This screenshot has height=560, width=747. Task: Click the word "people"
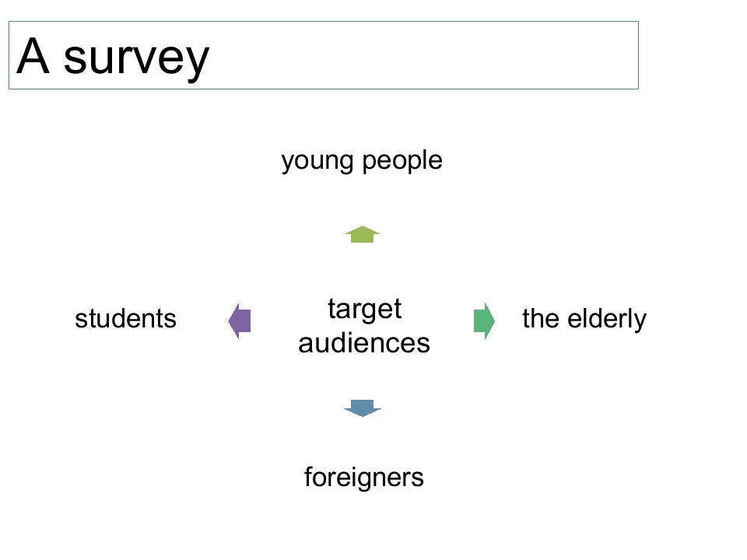click(402, 162)
